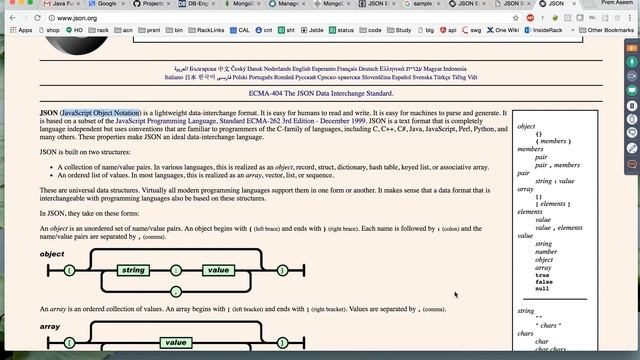640x360 pixels.
Task: Open the cnt bookmark
Action: coord(264,30)
